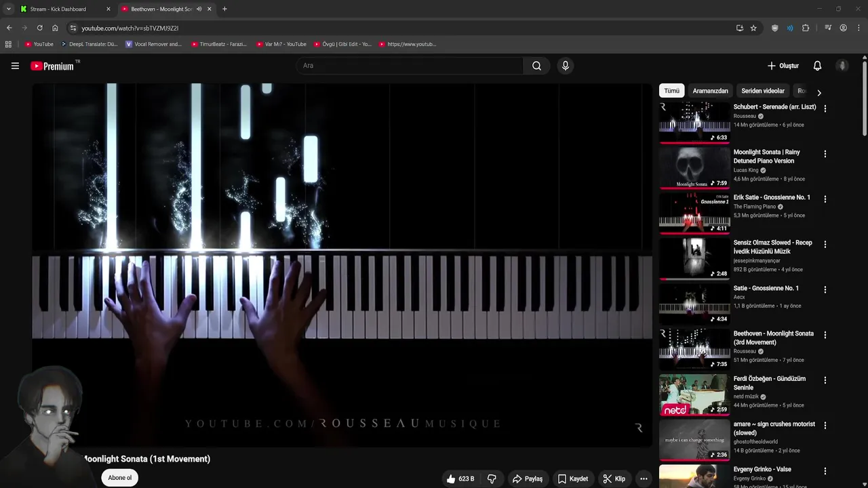Image resolution: width=868 pixels, height=488 pixels.
Task: Open the Oluştur create button
Action: click(x=783, y=66)
